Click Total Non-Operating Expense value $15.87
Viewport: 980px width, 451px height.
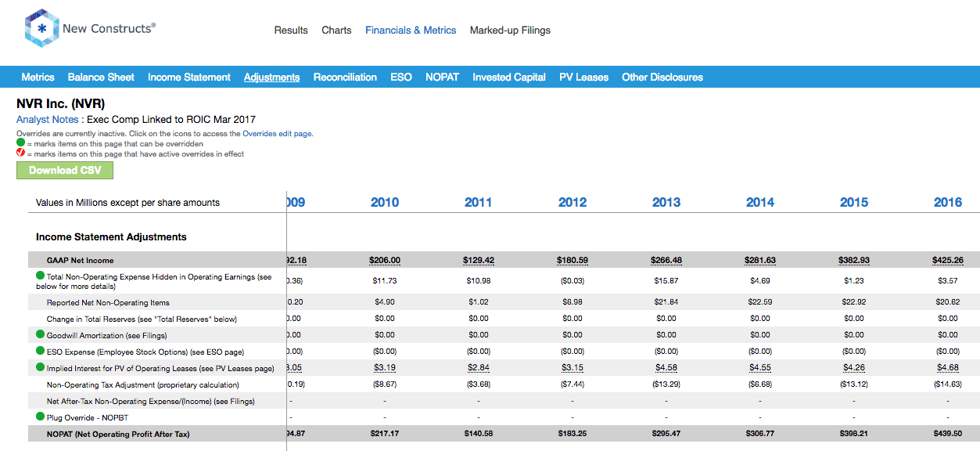[x=666, y=280]
